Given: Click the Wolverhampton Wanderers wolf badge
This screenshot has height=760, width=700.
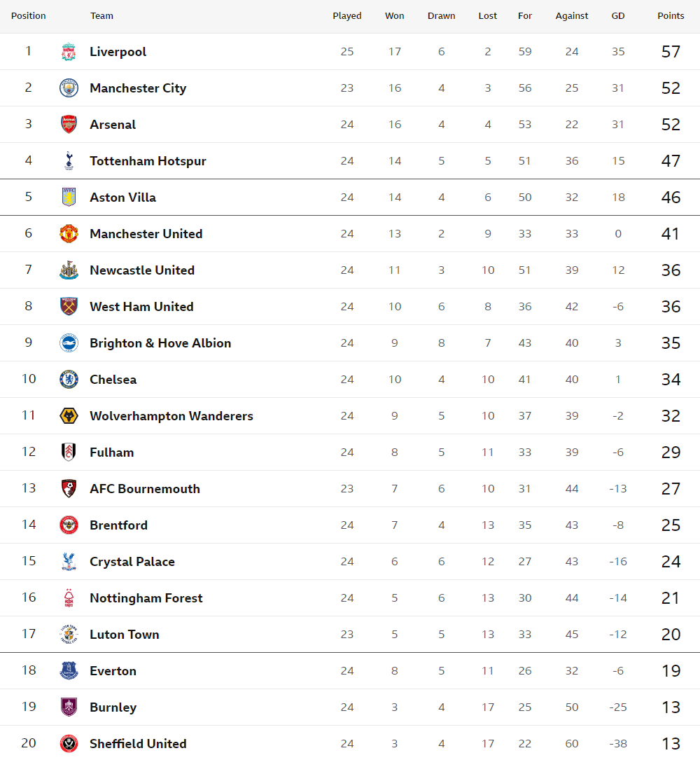Looking at the screenshot, I should click(69, 416).
